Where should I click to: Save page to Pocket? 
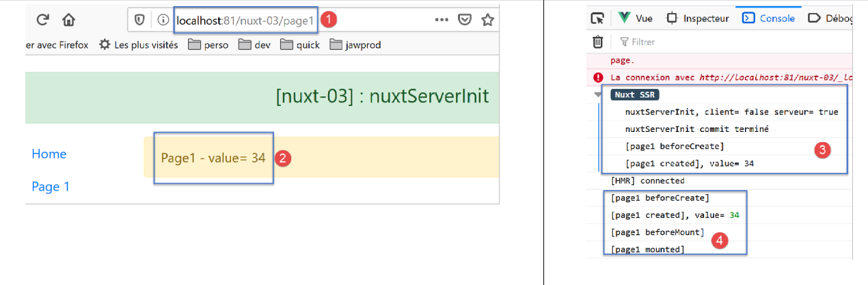[464, 20]
